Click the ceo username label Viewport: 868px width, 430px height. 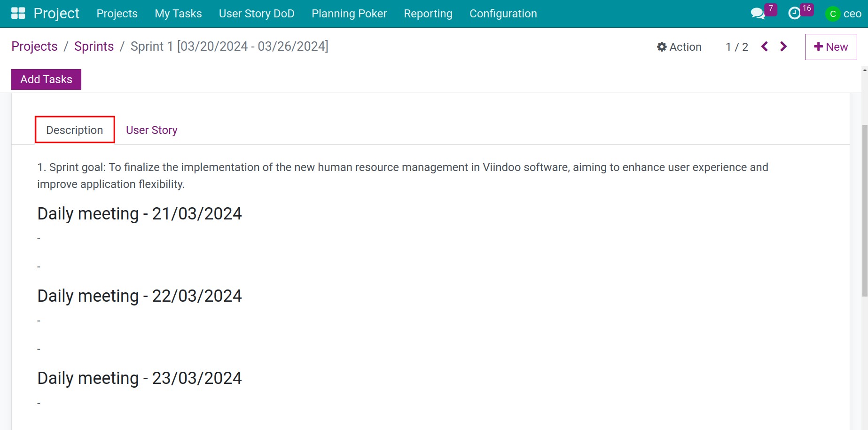click(852, 14)
